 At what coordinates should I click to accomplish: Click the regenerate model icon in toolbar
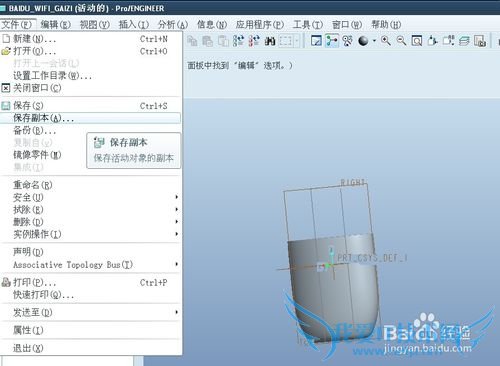click(238, 41)
